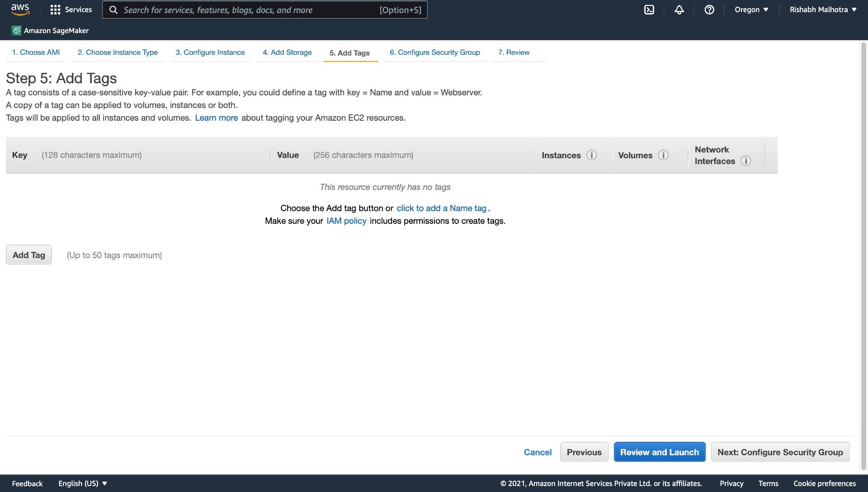Viewport: 868px width, 492px height.
Task: Click the Add Tag button
Action: pos(28,254)
